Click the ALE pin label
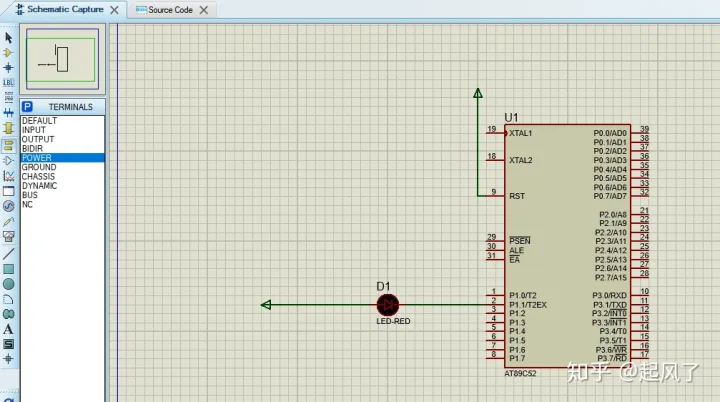 click(517, 250)
